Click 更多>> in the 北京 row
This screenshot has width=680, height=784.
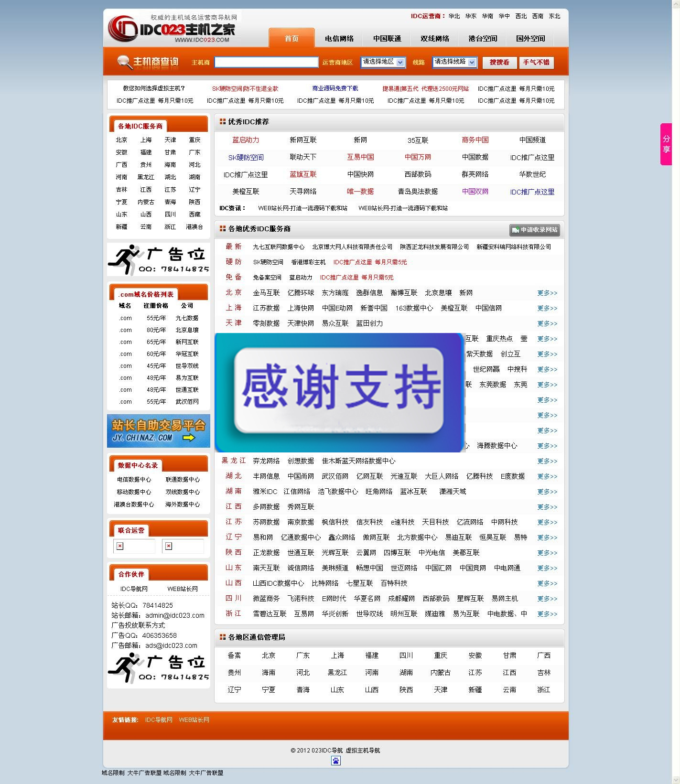(547, 293)
